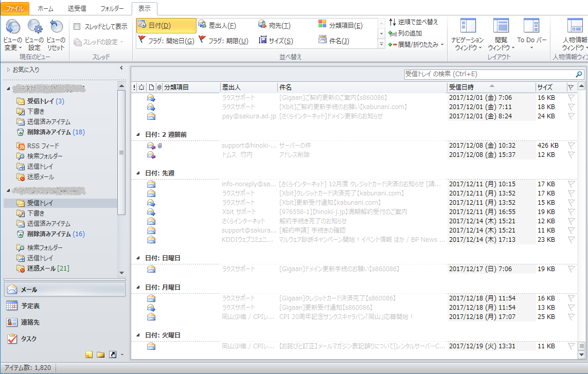Viewport: 588px width, 374px height.
Task: Open 展開/折りたたみ dropdown
Action: tap(416, 45)
